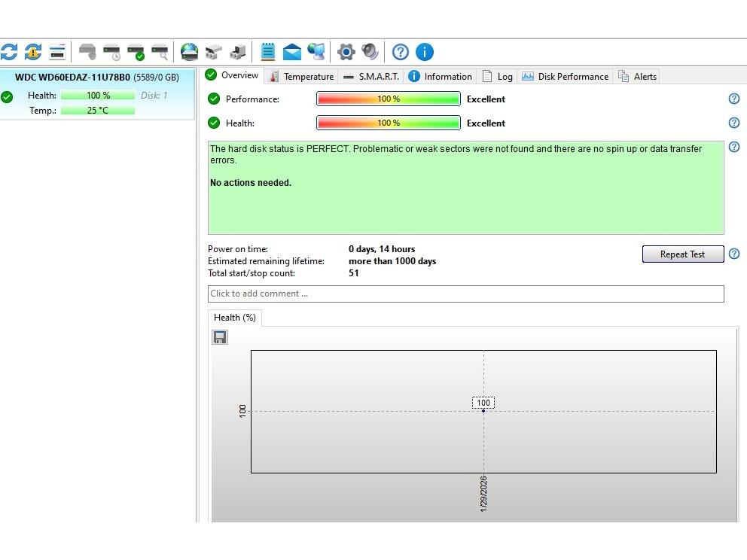Click 'Excellent' next to Health bar
The height and width of the screenshot is (560, 747).
point(486,123)
